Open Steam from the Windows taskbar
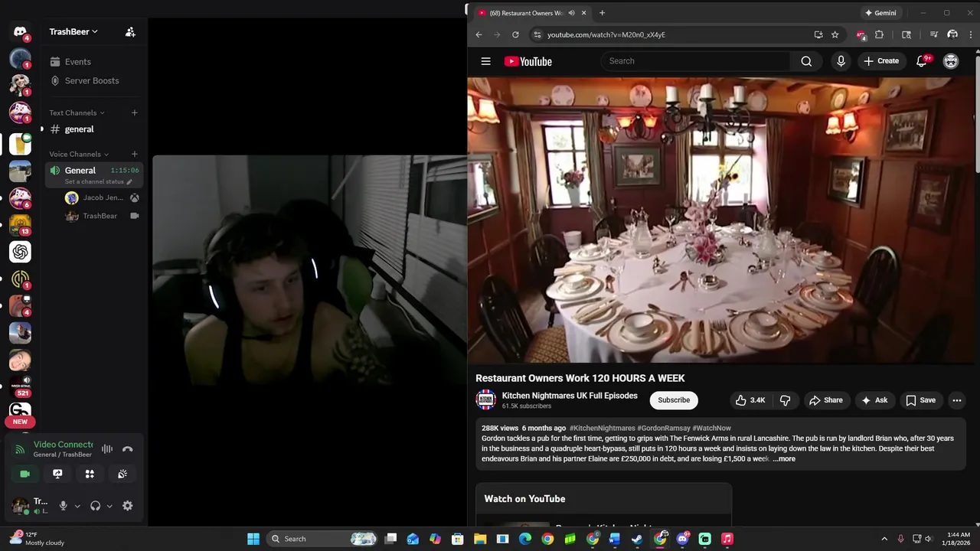 coord(637,539)
